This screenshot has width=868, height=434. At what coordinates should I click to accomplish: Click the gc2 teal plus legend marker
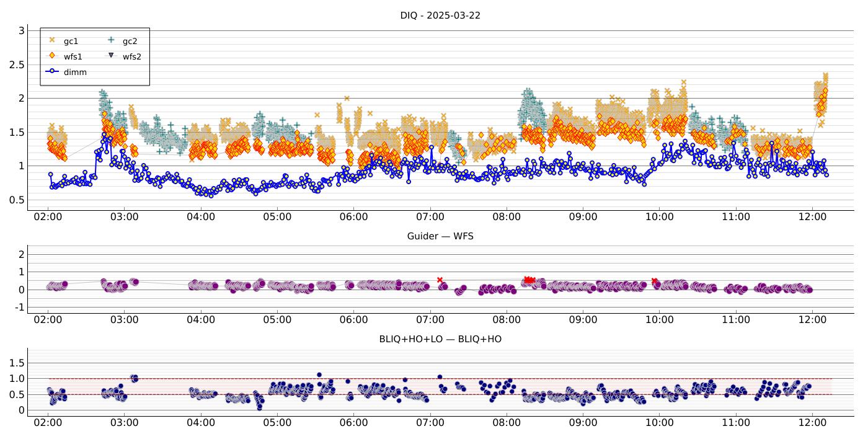click(x=111, y=40)
